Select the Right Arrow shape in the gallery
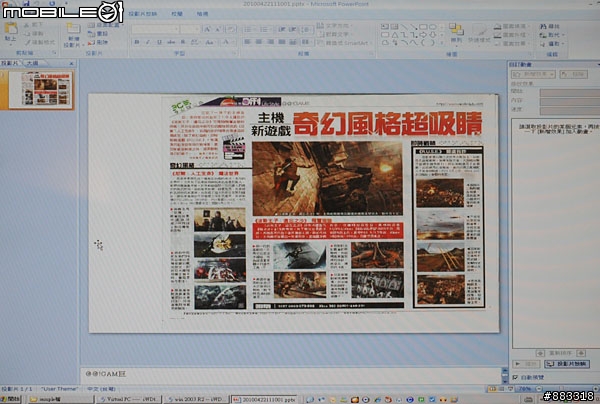600x404 pixels. click(423, 35)
